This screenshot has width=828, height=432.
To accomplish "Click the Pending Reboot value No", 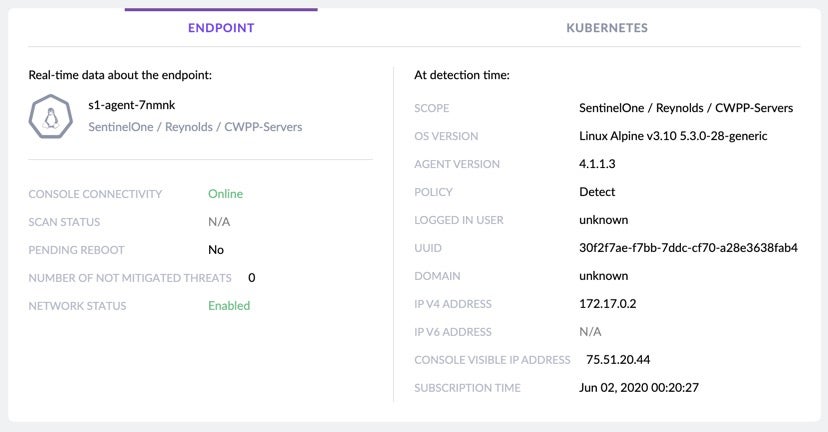I will click(x=216, y=250).
